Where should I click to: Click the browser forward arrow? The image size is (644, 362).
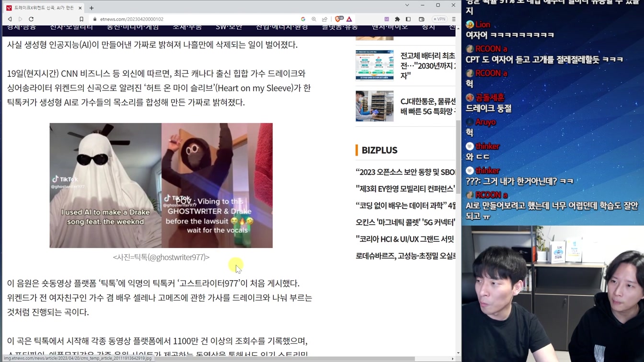tap(20, 19)
